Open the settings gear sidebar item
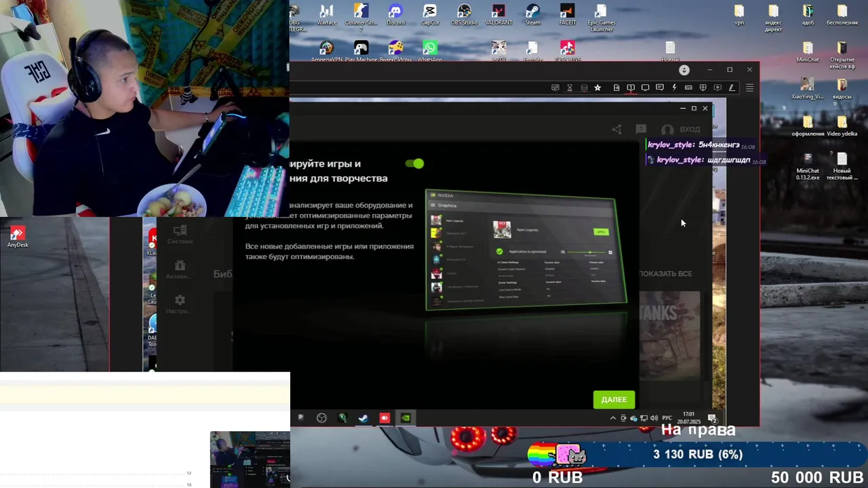 pos(180,304)
